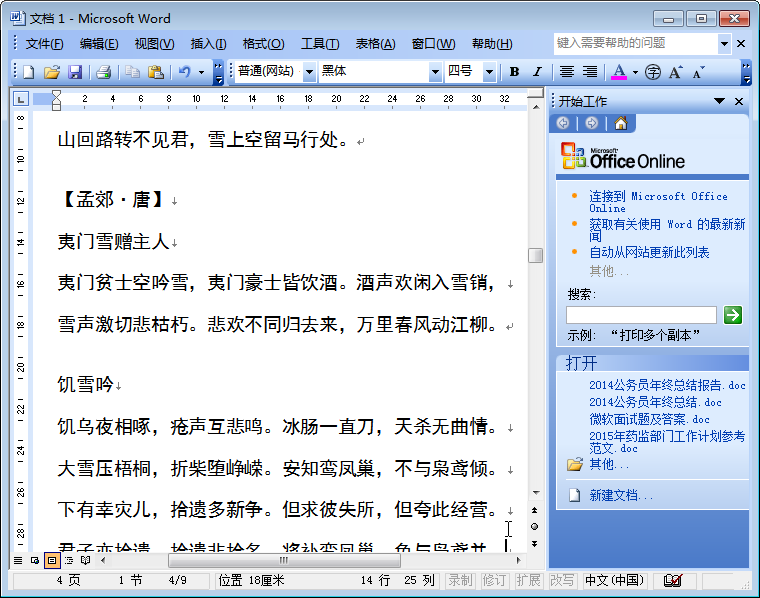Image resolution: width=760 pixels, height=598 pixels.
Task: Click the enclosed character icon
Action: point(653,72)
